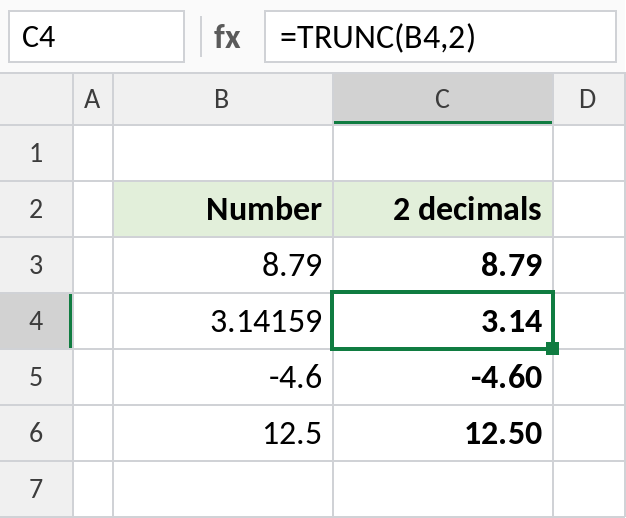Click empty cell D4
Screen dimensions: 626x518
[589, 321]
